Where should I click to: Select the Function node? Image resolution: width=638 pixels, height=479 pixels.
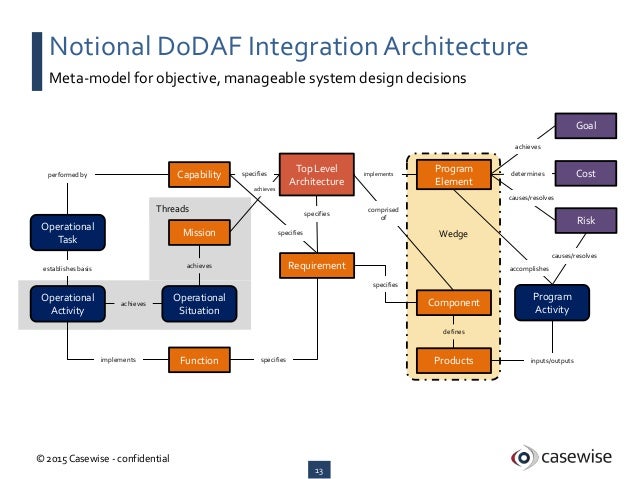point(199,360)
